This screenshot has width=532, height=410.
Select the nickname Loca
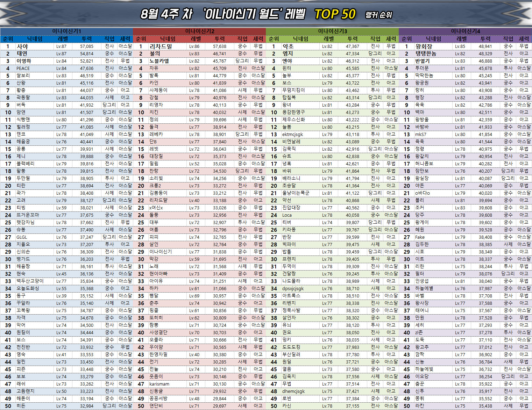287,215
